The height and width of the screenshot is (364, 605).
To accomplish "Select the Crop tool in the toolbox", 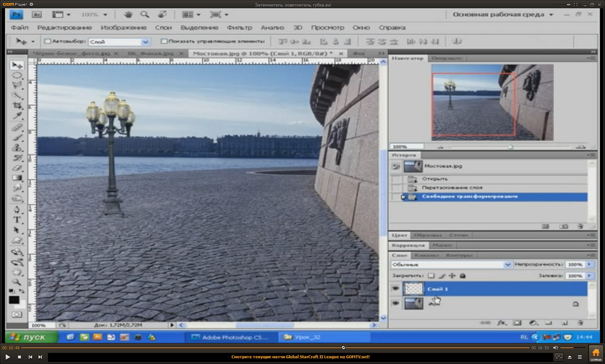I will click(17, 106).
